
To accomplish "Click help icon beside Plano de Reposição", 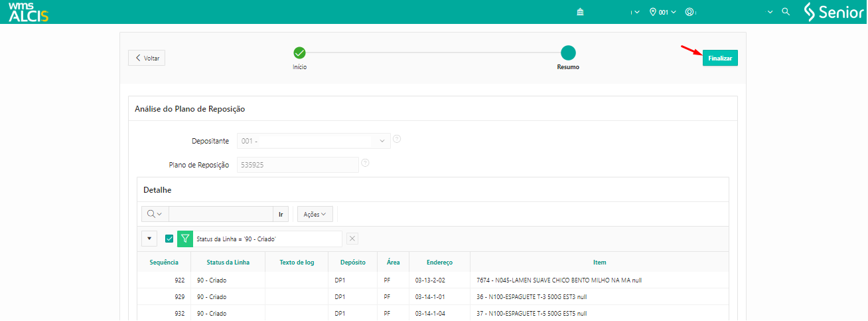I will (365, 163).
